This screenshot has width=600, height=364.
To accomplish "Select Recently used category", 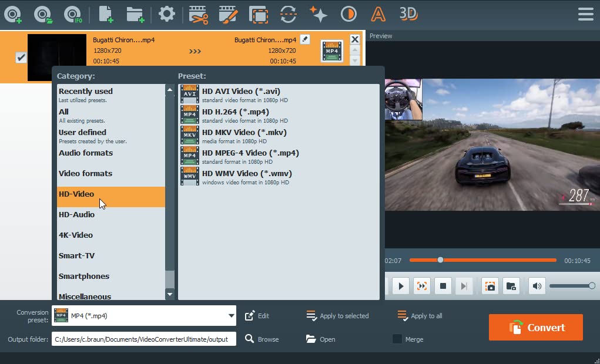I will click(111, 95).
